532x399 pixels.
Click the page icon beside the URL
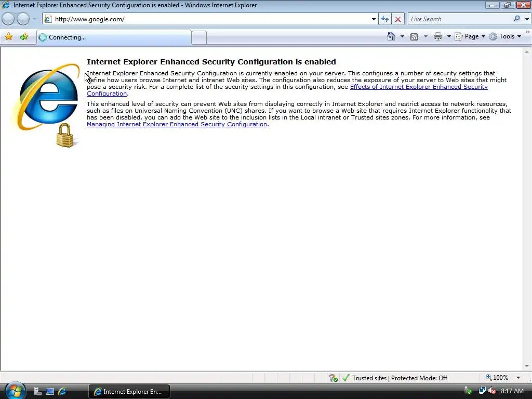[48, 19]
